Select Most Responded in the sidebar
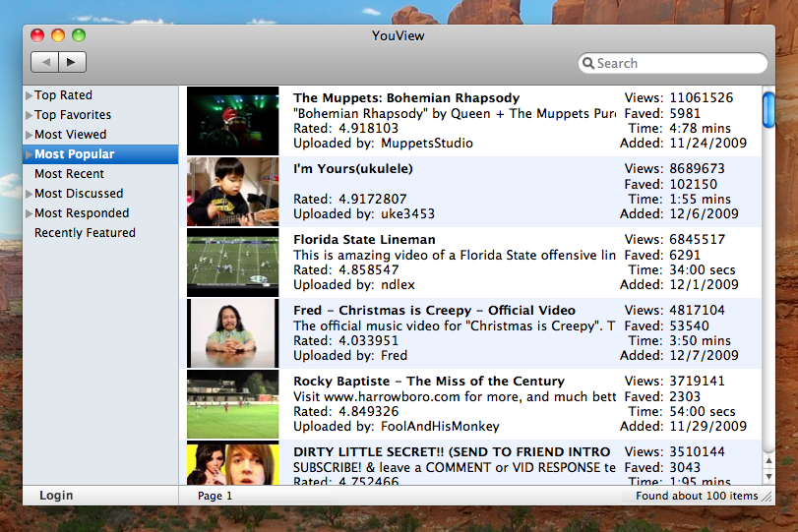Image resolution: width=798 pixels, height=532 pixels. [x=82, y=213]
